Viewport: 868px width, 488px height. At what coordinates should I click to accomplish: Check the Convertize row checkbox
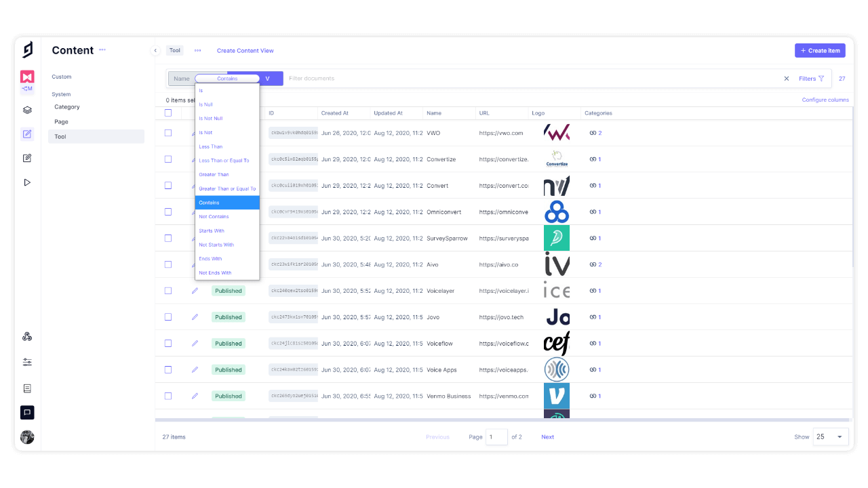coord(168,159)
